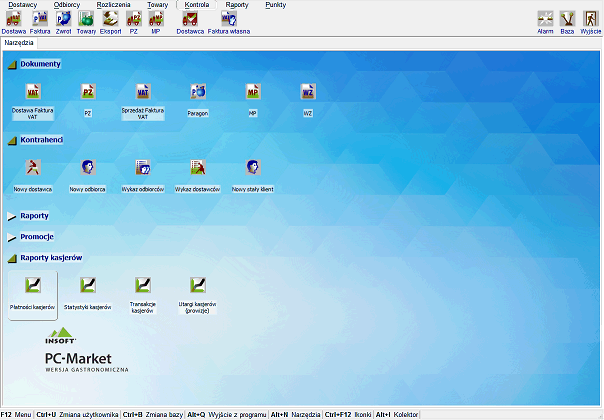Switch to the Narzędzia tab
604x420 pixels.
point(19,43)
